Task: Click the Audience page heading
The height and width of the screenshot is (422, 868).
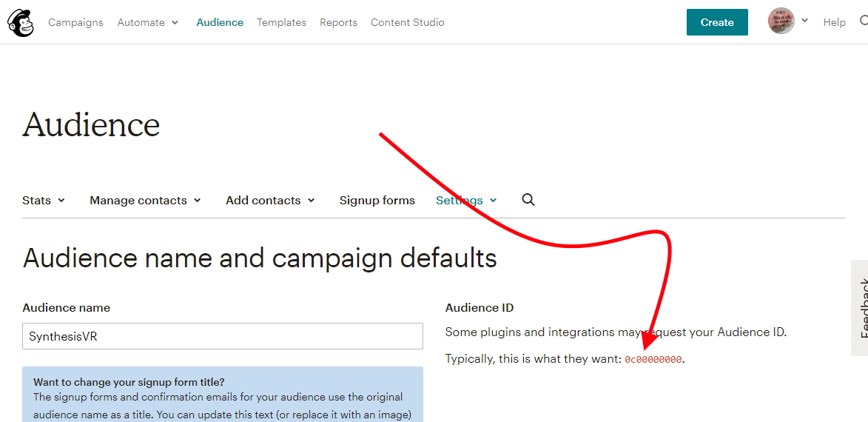Action: point(91,124)
